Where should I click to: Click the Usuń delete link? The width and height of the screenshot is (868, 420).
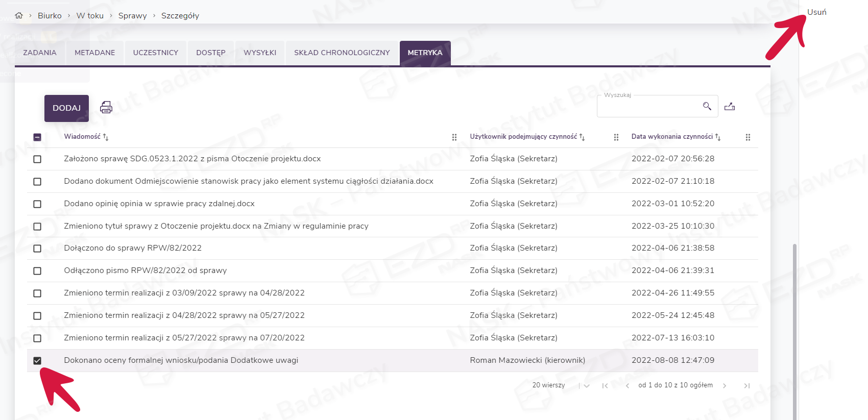pos(816,12)
